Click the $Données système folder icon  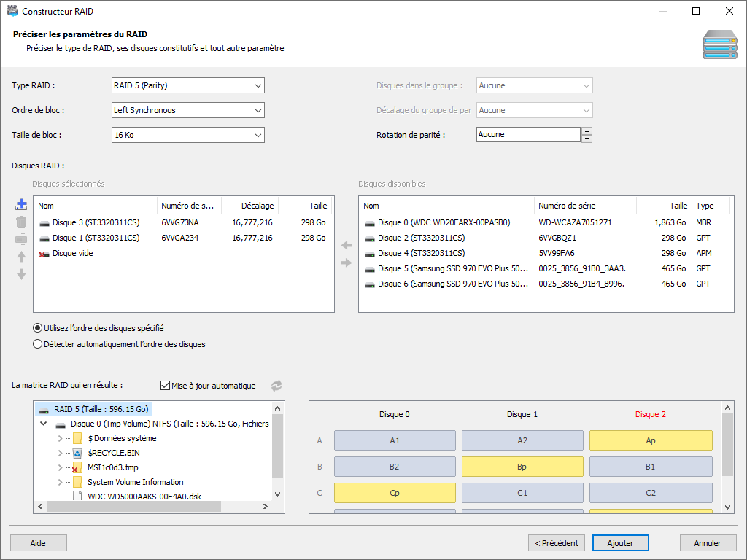click(x=77, y=438)
